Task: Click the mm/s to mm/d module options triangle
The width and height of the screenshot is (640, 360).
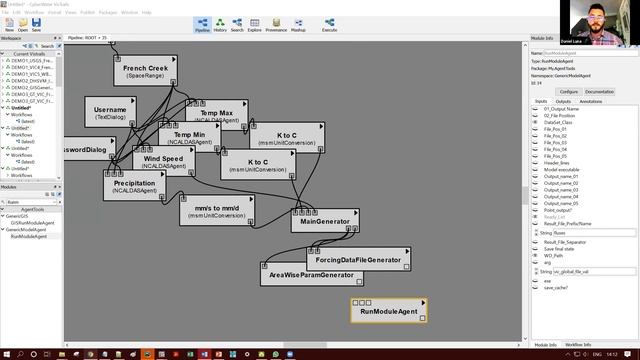Action: pos(251,199)
